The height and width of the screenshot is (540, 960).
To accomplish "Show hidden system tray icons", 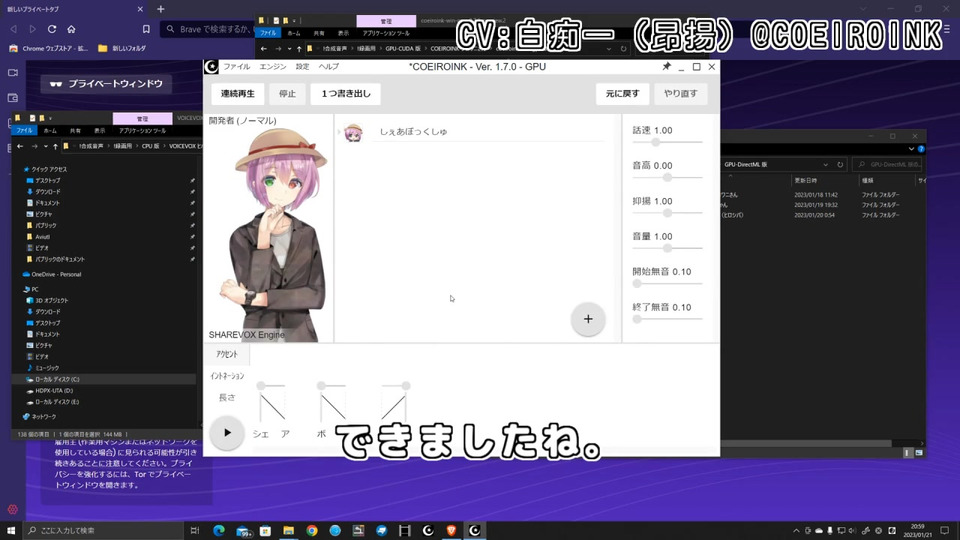I will coord(796,531).
